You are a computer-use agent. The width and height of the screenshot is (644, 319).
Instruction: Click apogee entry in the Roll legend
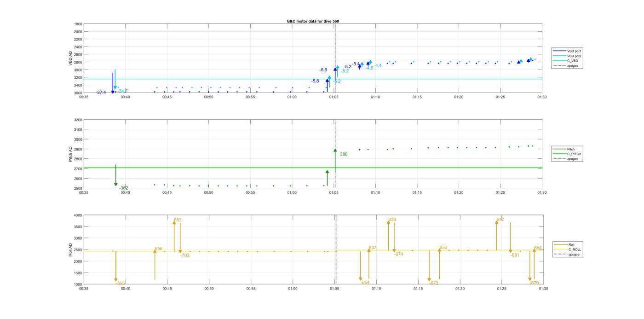point(567,254)
